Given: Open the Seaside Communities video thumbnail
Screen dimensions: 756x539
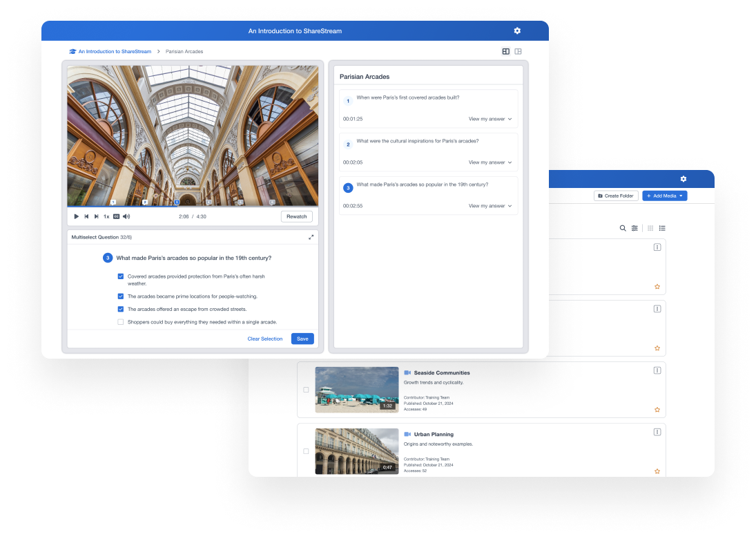Looking at the screenshot, I should pyautogui.click(x=357, y=389).
